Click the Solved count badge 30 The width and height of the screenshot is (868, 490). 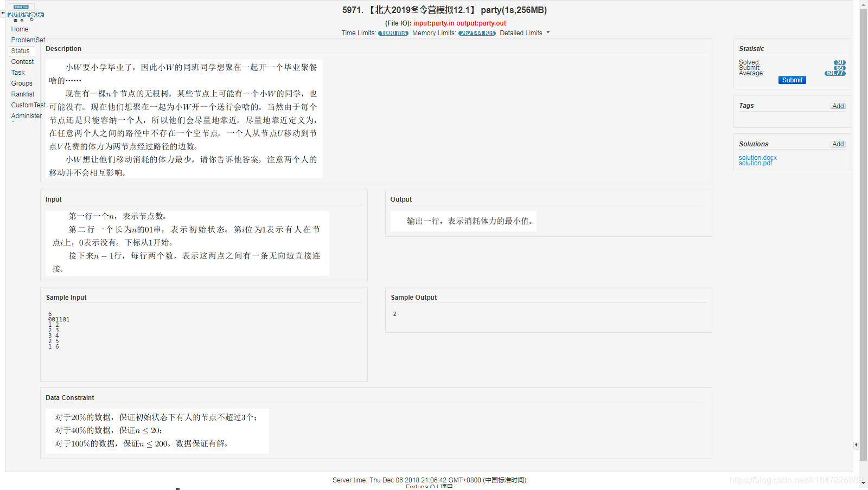840,63
